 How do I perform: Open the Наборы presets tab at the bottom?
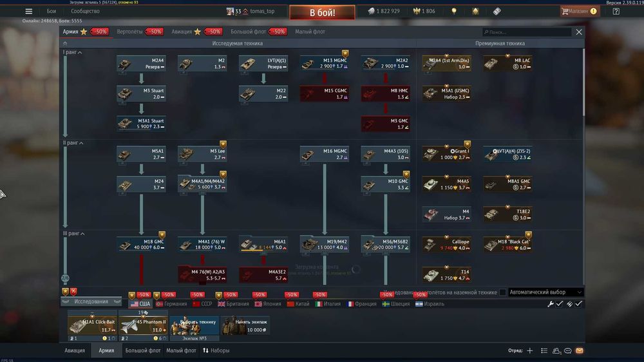216,350
